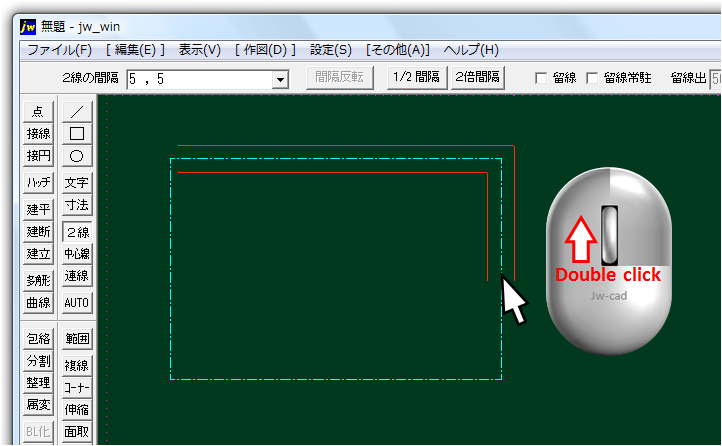Select the 2線 double line tool
The width and height of the screenshot is (722, 446).
pyautogui.click(x=77, y=232)
